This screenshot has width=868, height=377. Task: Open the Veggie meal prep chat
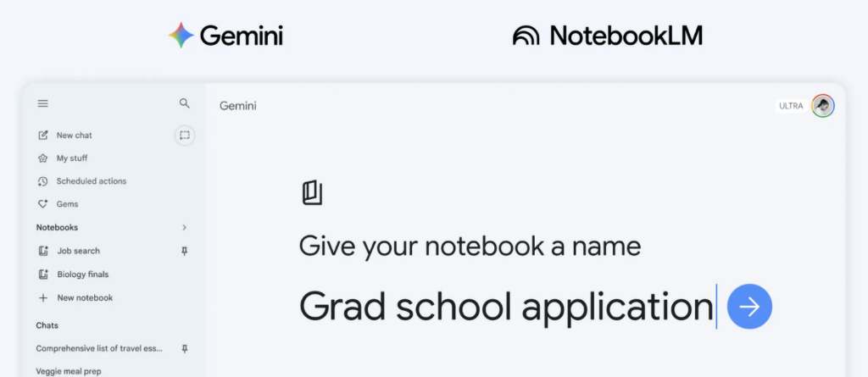point(67,370)
